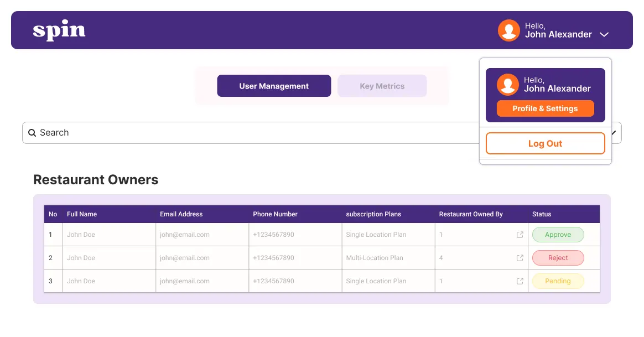Click phone +1234567890 in row 2

point(273,258)
